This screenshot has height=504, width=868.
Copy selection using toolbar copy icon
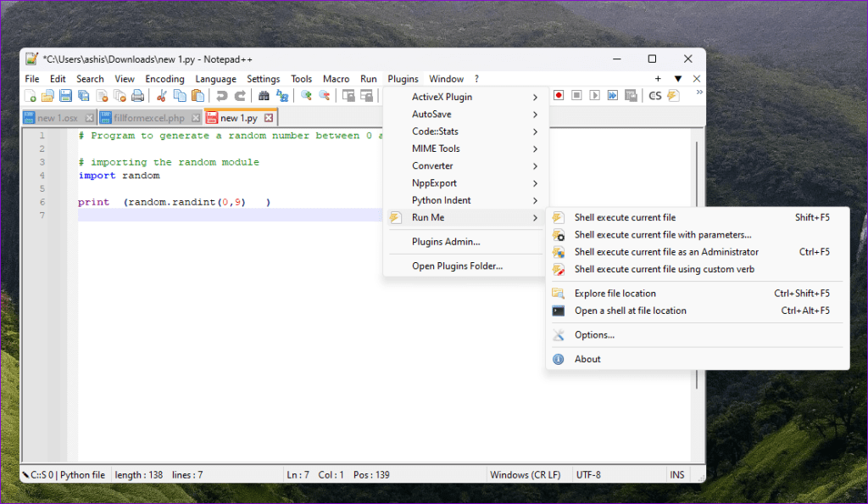pos(180,96)
